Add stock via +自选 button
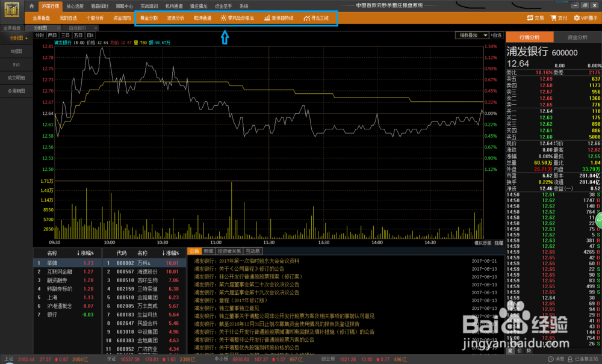Viewport: 602px width, 364px height. pos(497,35)
